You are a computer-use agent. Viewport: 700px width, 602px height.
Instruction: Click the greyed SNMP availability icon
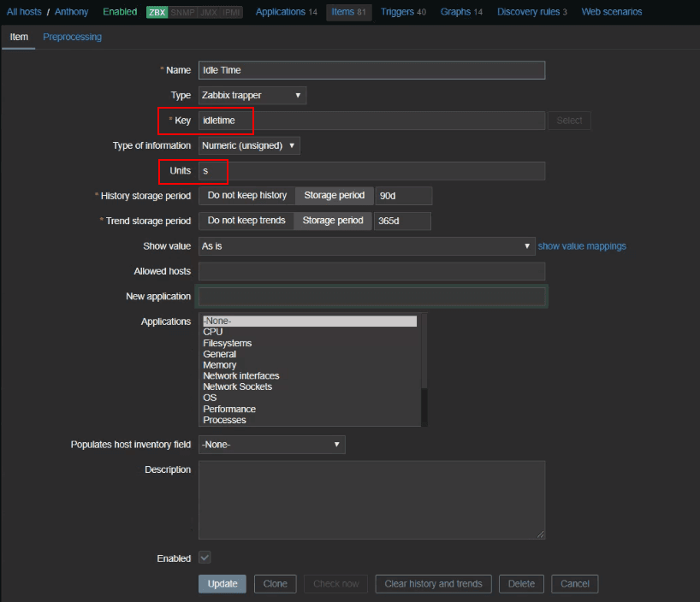pyautogui.click(x=181, y=12)
